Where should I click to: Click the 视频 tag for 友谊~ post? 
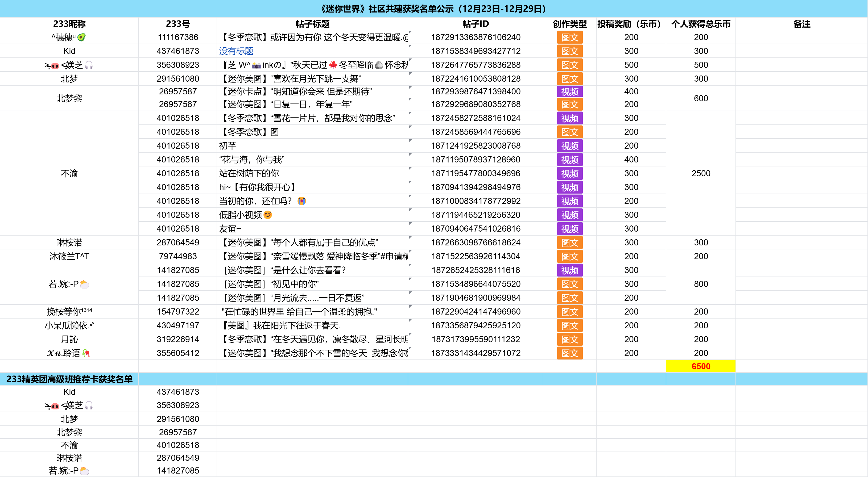569,229
